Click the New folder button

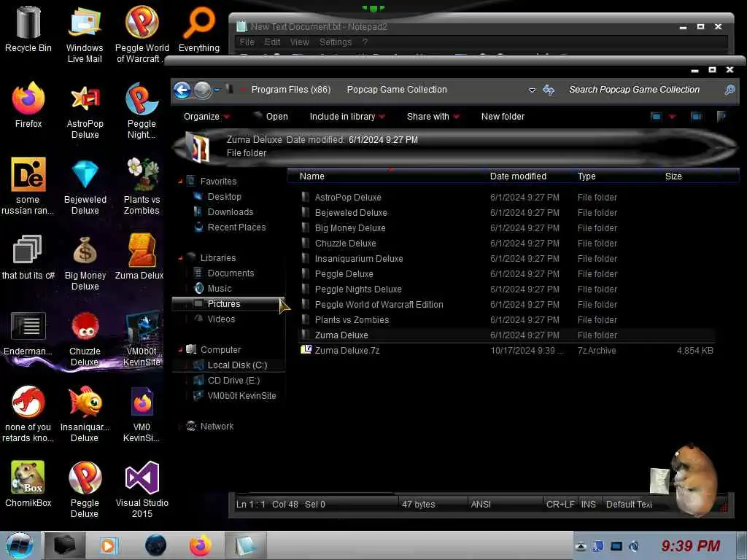pos(503,117)
